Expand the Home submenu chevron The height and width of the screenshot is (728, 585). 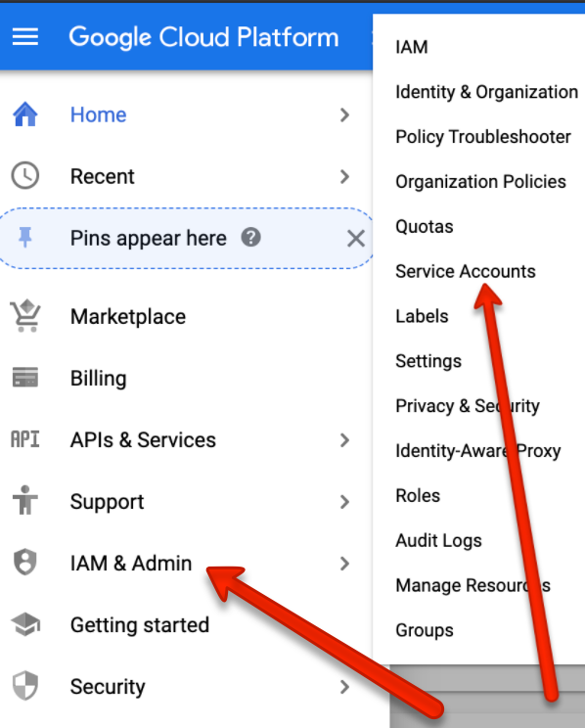point(344,114)
